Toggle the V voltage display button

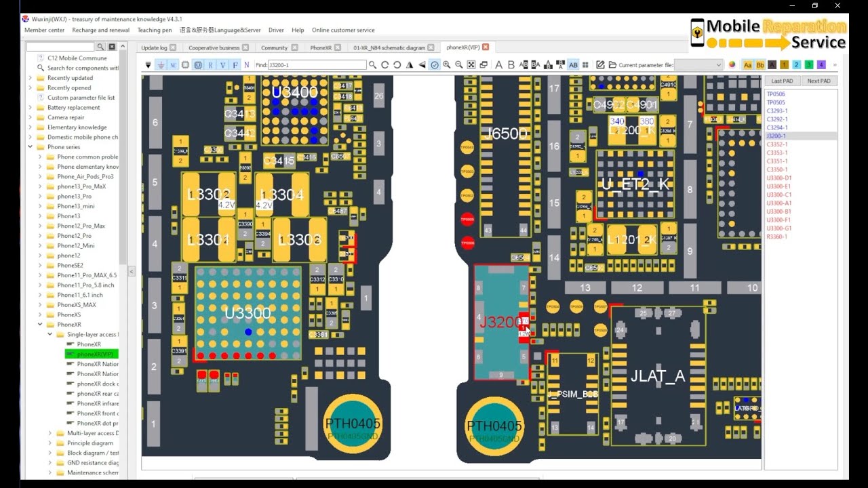[x=222, y=65]
